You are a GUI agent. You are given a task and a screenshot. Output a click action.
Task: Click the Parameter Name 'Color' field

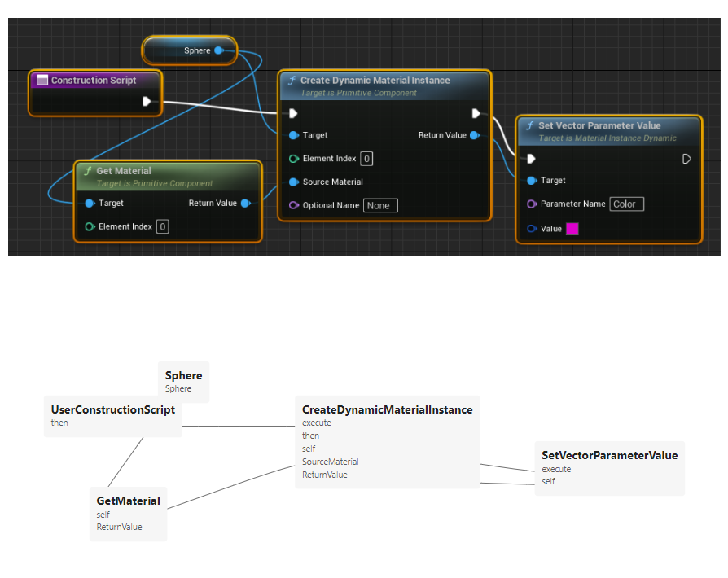tap(626, 204)
